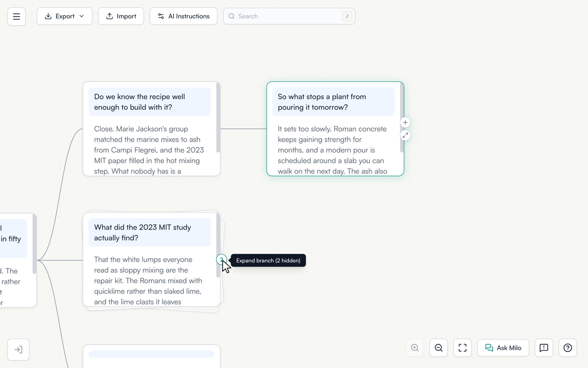Click the sidebar panel arrow icon at bottom left
Image resolution: width=588 pixels, height=368 pixels.
[18, 350]
